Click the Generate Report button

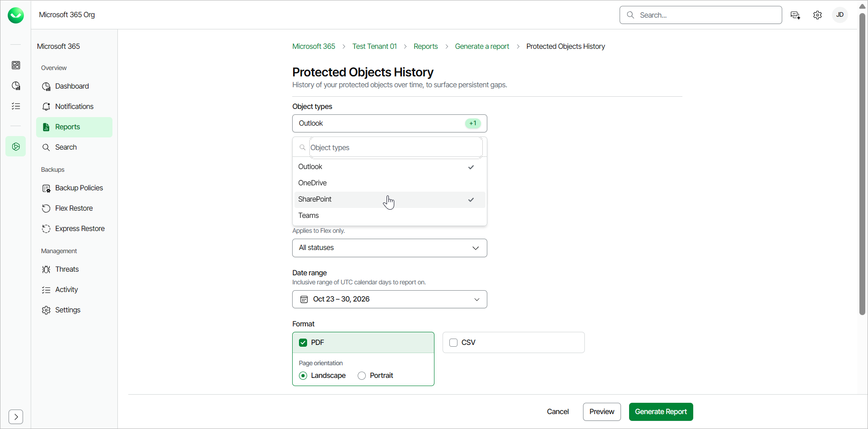click(x=661, y=412)
